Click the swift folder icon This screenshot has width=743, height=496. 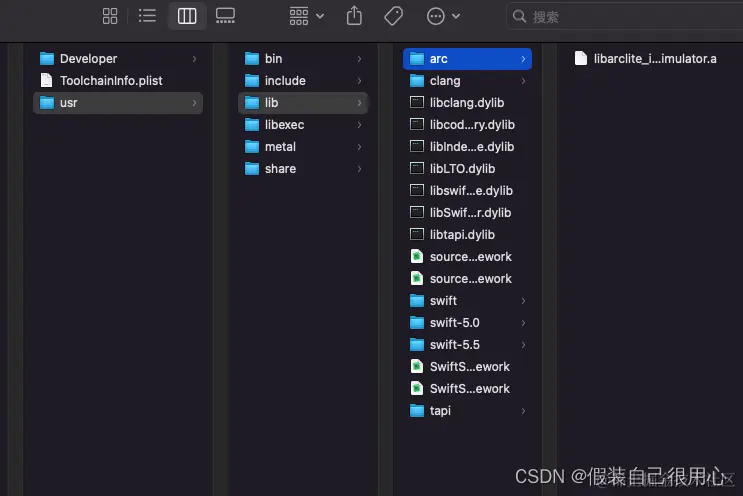417,300
